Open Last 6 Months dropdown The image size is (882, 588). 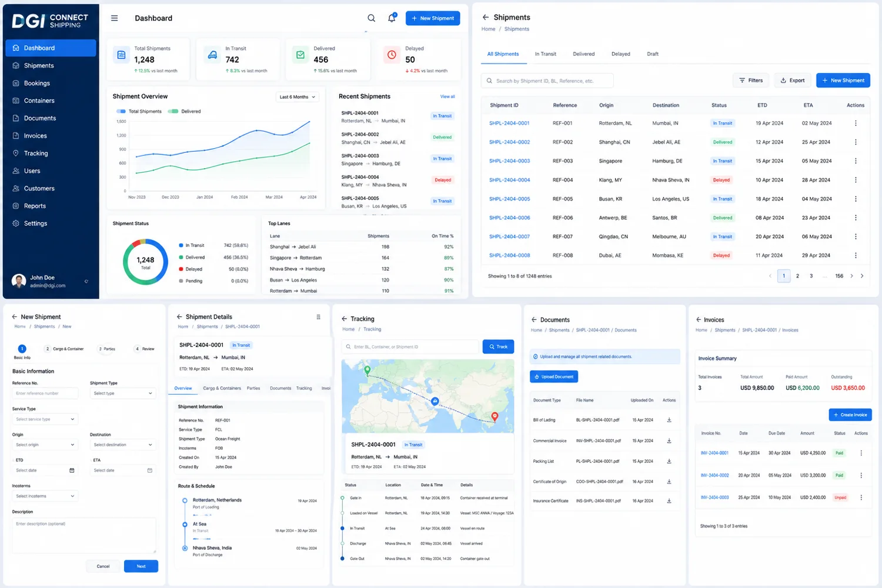pos(298,97)
